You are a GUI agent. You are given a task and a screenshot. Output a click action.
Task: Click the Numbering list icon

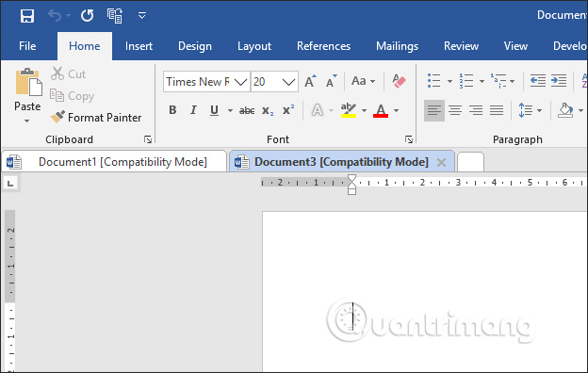(x=466, y=81)
